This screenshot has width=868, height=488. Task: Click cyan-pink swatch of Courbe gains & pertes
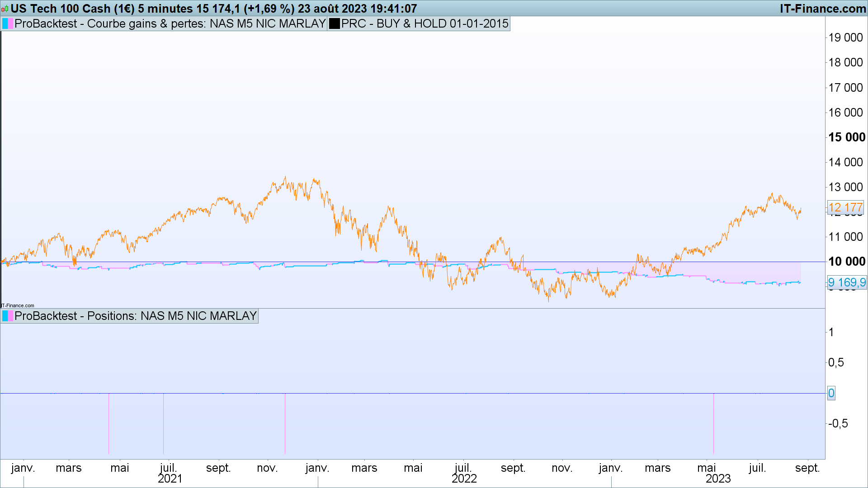tap(8, 23)
